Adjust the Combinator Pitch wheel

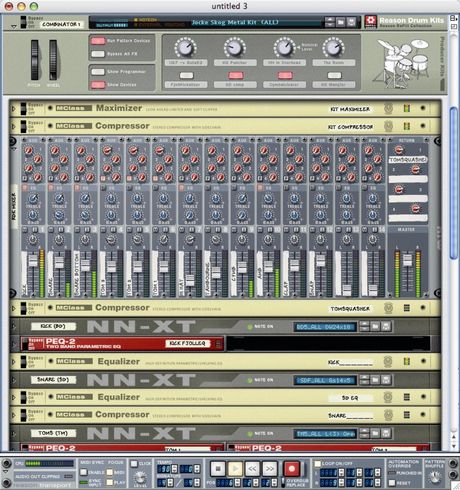35,60
